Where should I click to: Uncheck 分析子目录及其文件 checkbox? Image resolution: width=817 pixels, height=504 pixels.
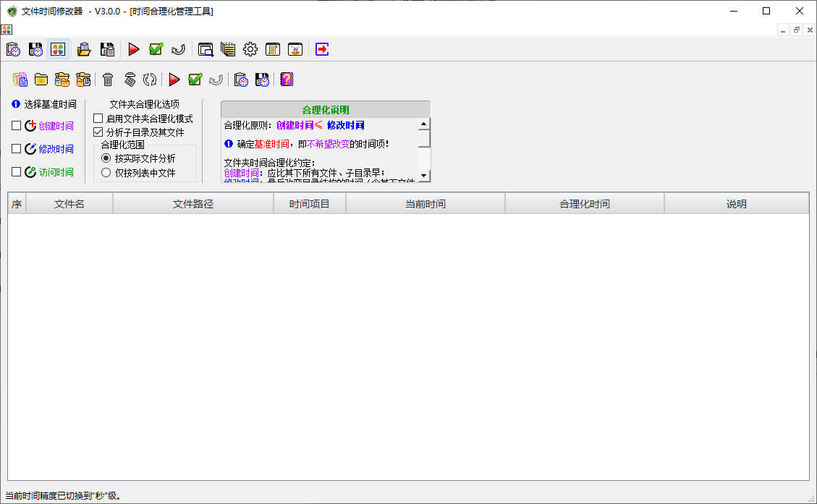coord(98,132)
